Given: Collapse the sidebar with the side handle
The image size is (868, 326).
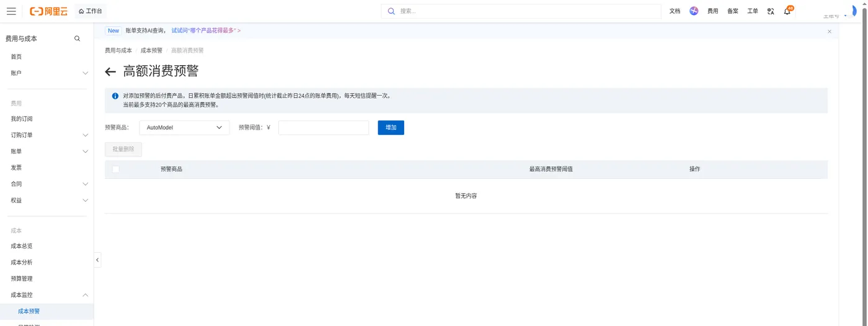Looking at the screenshot, I should tap(97, 260).
